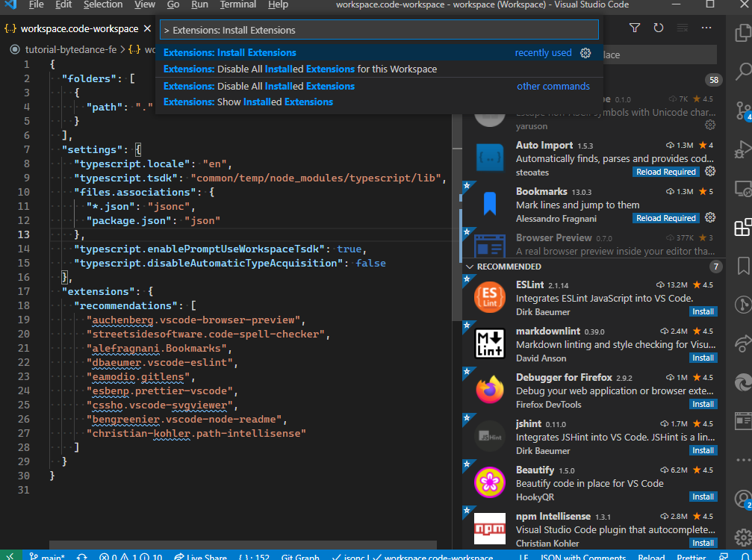Click the Filter Extensions funnel icon
The width and height of the screenshot is (752, 560).
point(635,28)
